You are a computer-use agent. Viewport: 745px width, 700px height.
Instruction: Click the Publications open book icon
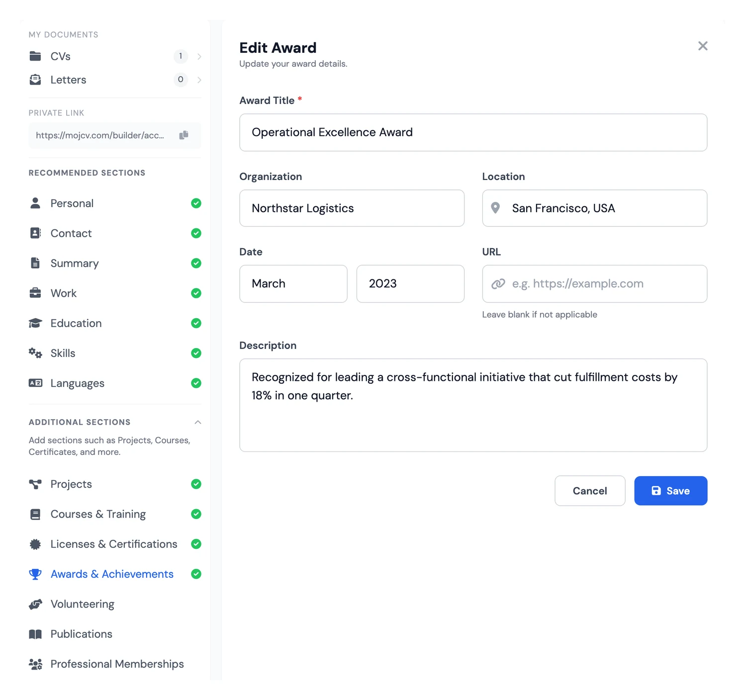[35, 634]
